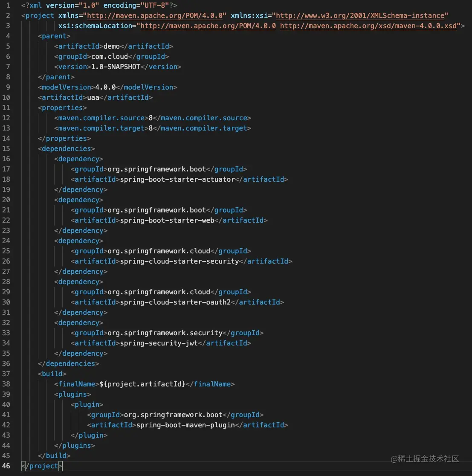Click the opening 'properties' tag
The height and width of the screenshot is (476, 472).
pyautogui.click(x=62, y=108)
